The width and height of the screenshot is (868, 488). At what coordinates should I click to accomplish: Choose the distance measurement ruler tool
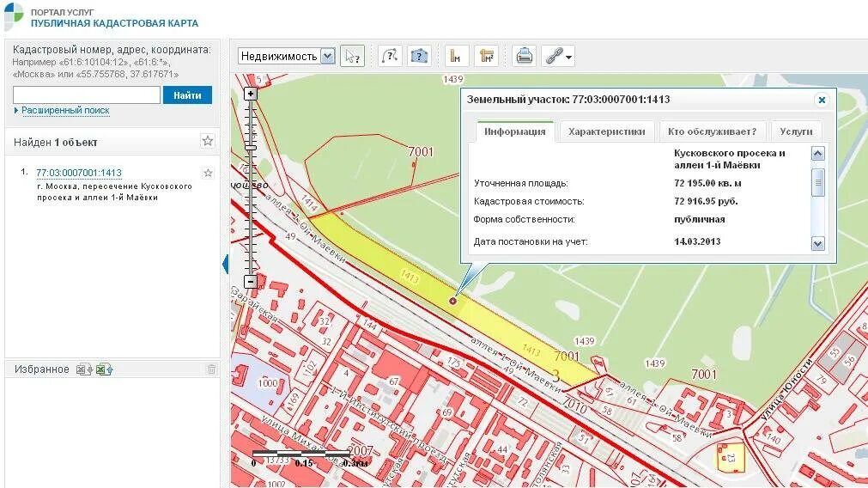456,56
